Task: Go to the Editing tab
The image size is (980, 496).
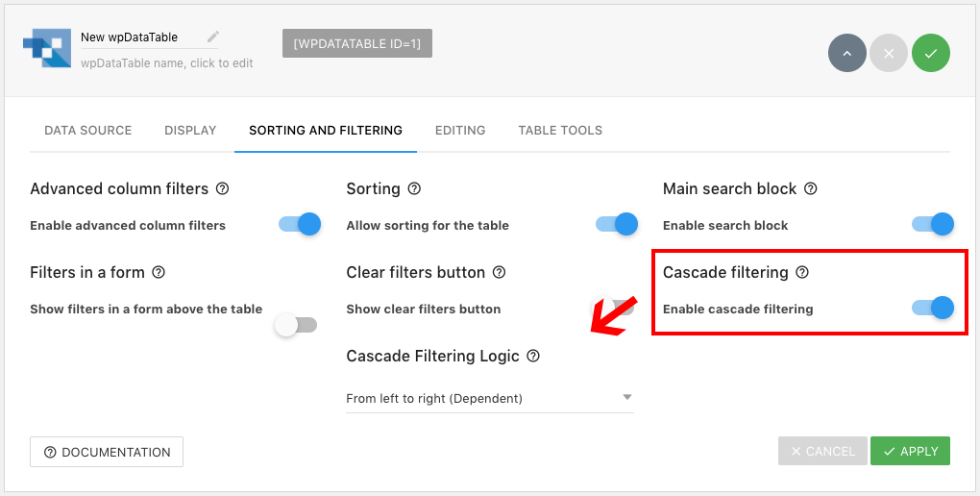Action: (x=460, y=130)
